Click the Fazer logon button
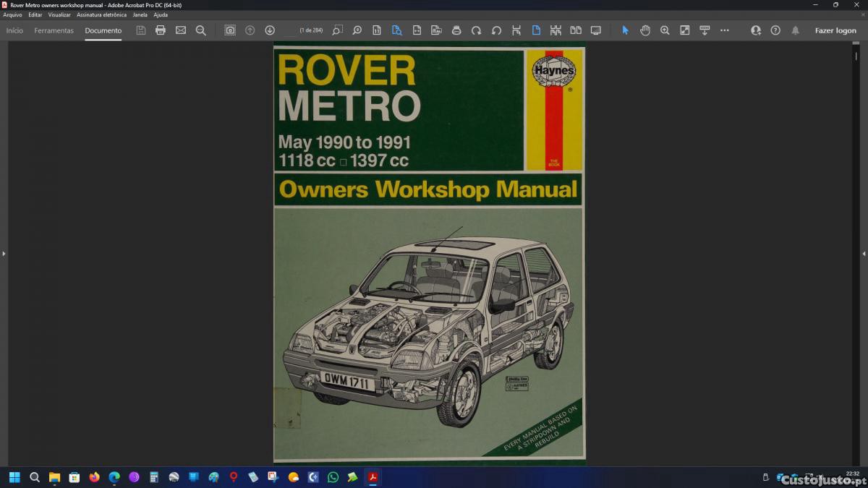The height and width of the screenshot is (488, 868). point(835,30)
